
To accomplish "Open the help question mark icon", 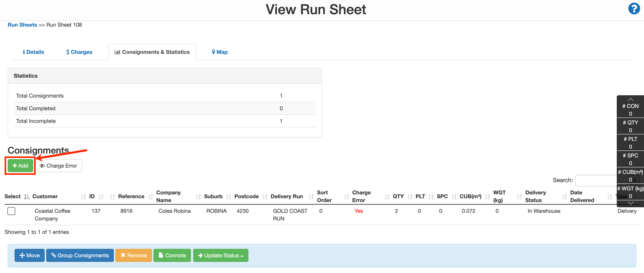I will tap(634, 8).
